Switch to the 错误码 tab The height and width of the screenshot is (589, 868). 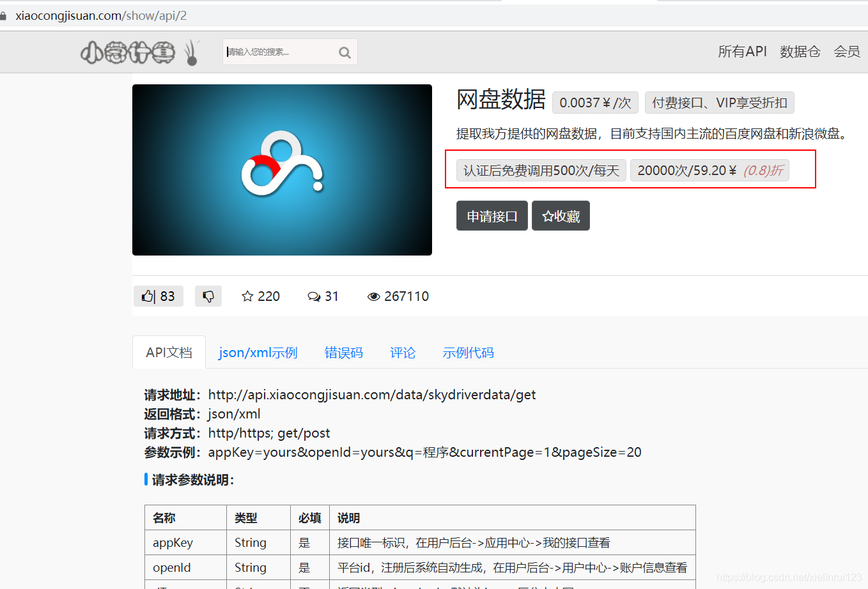coord(343,353)
